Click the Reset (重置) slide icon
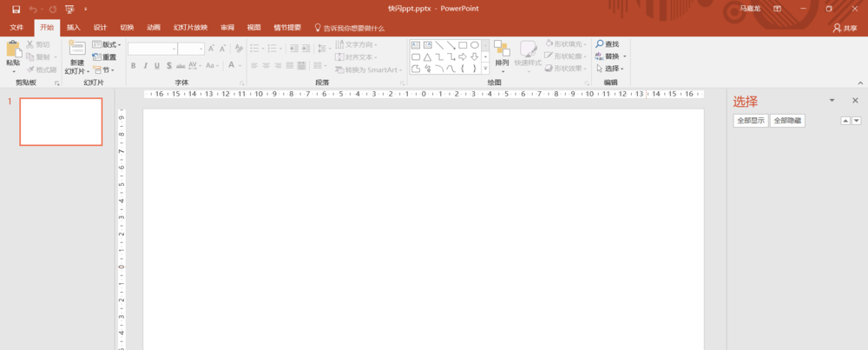868x350 pixels. (97, 57)
